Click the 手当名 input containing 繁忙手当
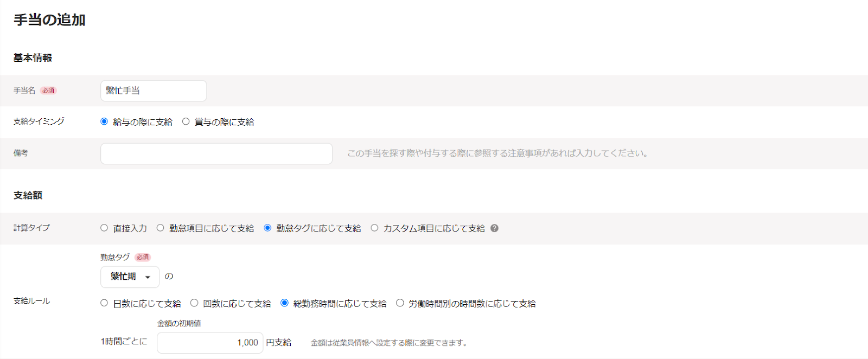The width and height of the screenshot is (868, 359). click(154, 91)
